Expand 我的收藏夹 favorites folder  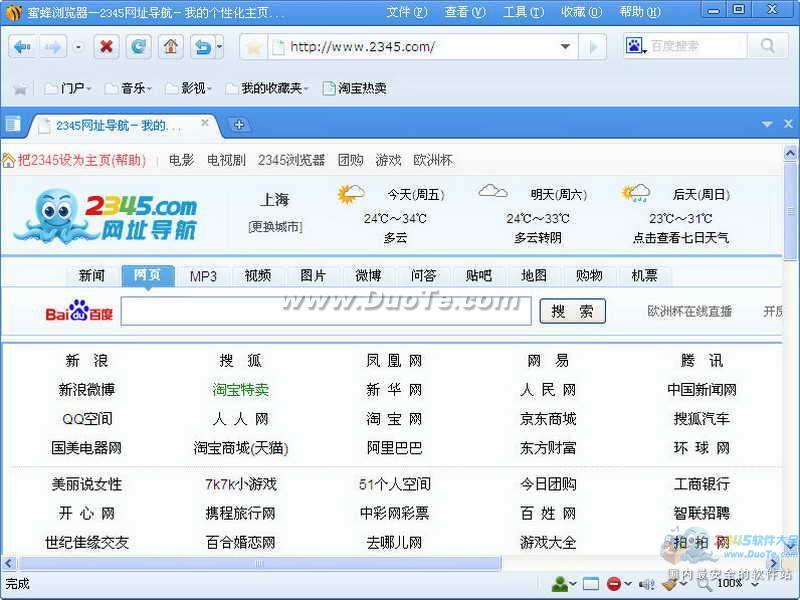[x=267, y=88]
